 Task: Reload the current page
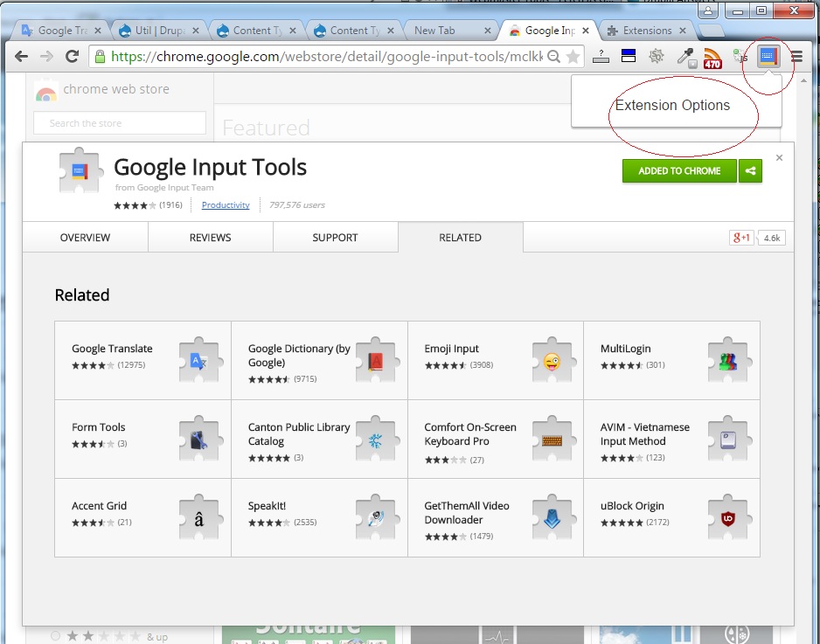click(73, 57)
